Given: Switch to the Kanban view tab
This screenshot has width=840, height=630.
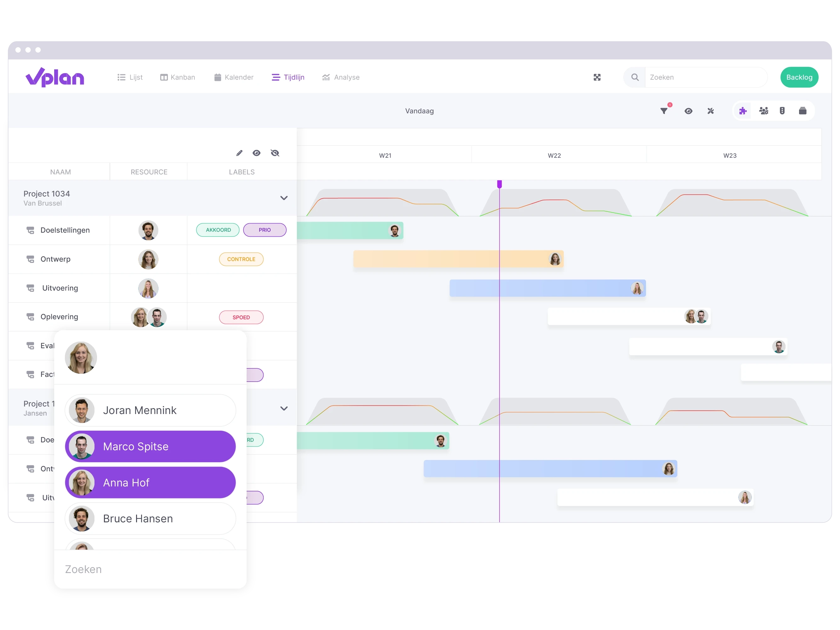Looking at the screenshot, I should (x=177, y=77).
